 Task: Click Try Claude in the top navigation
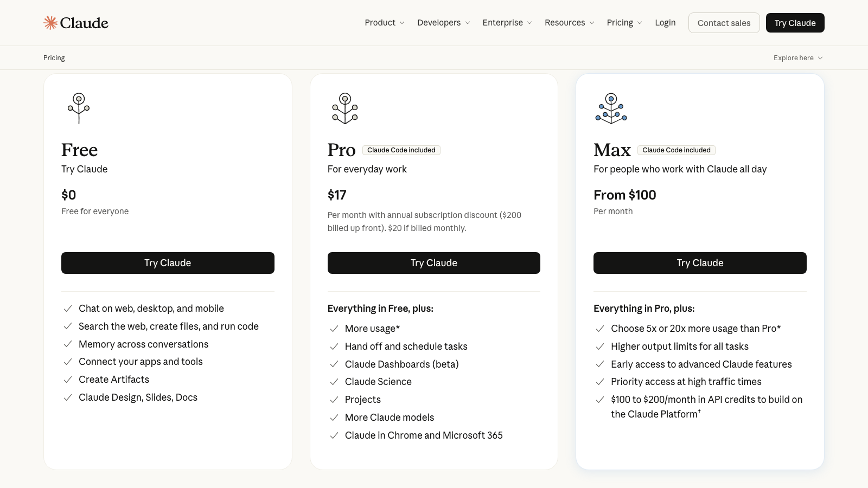pyautogui.click(x=795, y=23)
